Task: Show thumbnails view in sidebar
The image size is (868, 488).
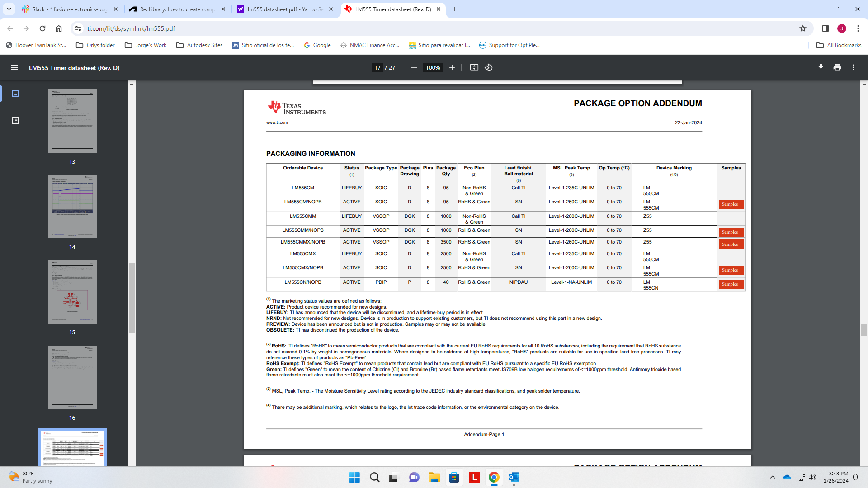Action: [15, 94]
